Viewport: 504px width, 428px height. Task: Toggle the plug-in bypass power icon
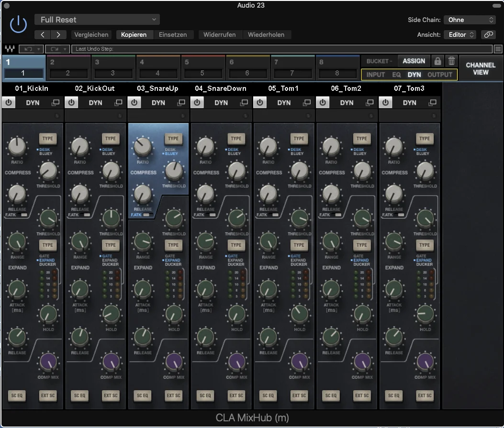[x=18, y=24]
